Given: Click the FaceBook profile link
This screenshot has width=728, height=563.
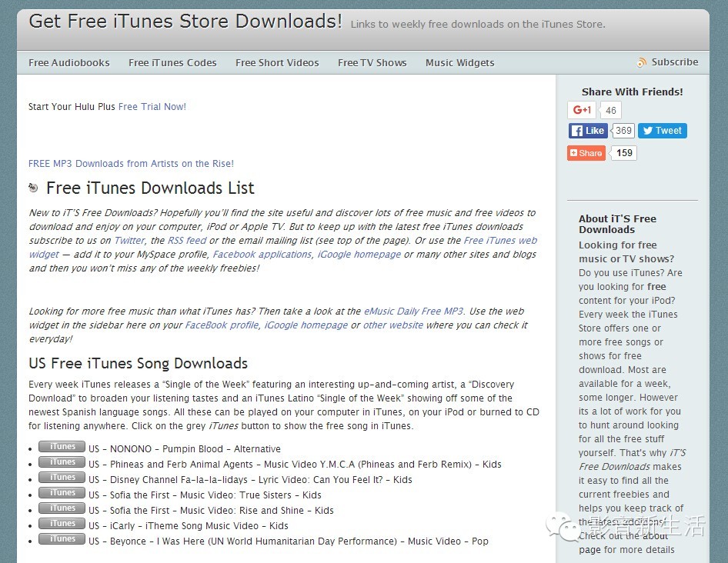Looking at the screenshot, I should point(222,325).
